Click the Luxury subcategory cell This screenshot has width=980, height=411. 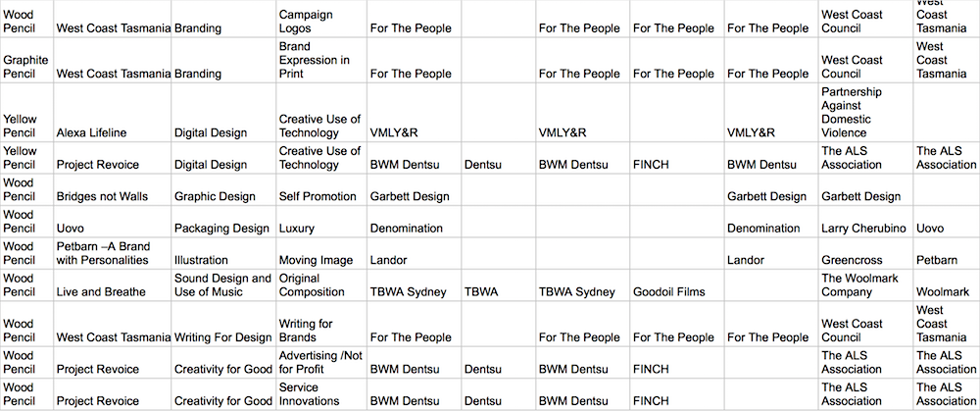click(x=321, y=222)
